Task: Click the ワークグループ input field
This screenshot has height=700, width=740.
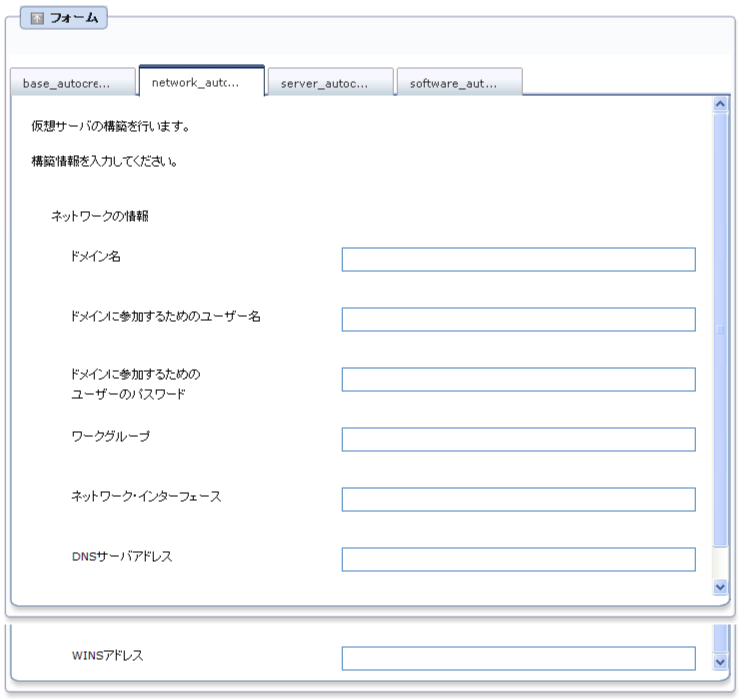Action: click(518, 439)
